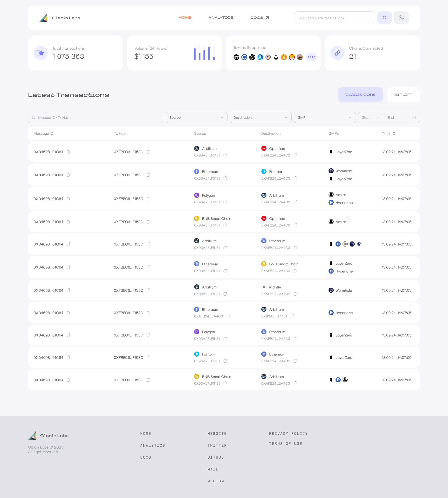Click the search magnifier button in header
This screenshot has height=498, width=448.
coord(384,18)
